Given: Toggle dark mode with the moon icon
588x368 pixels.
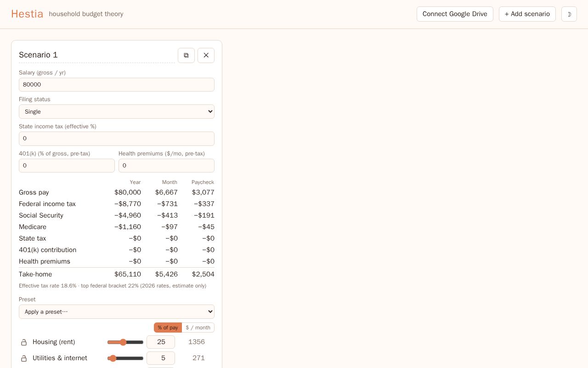Looking at the screenshot, I should pos(569,14).
